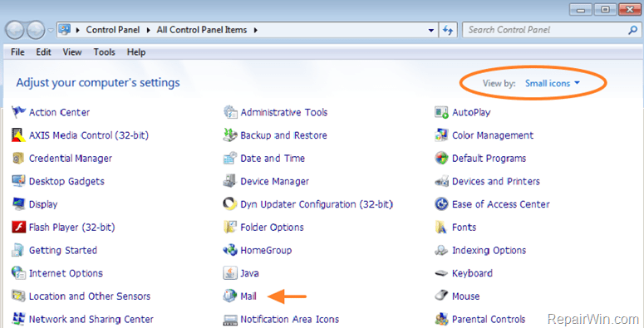644x328 pixels.
Task: Open the Administrative Tools icon
Action: click(x=230, y=112)
